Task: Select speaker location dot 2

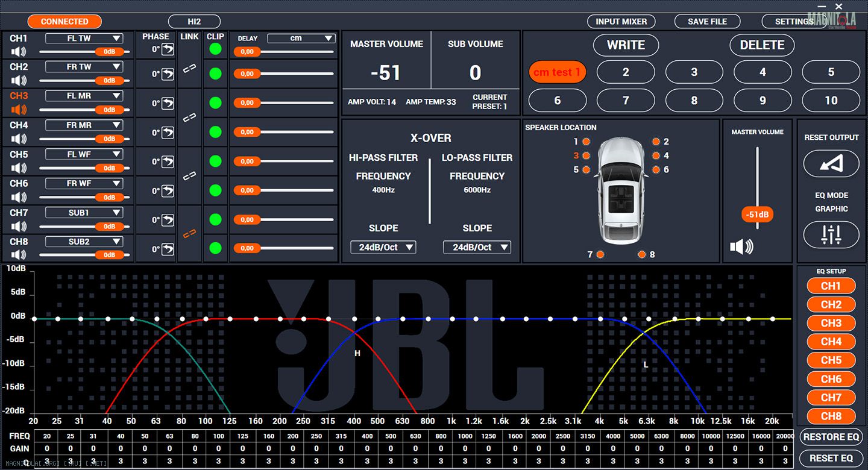Action: click(x=656, y=142)
